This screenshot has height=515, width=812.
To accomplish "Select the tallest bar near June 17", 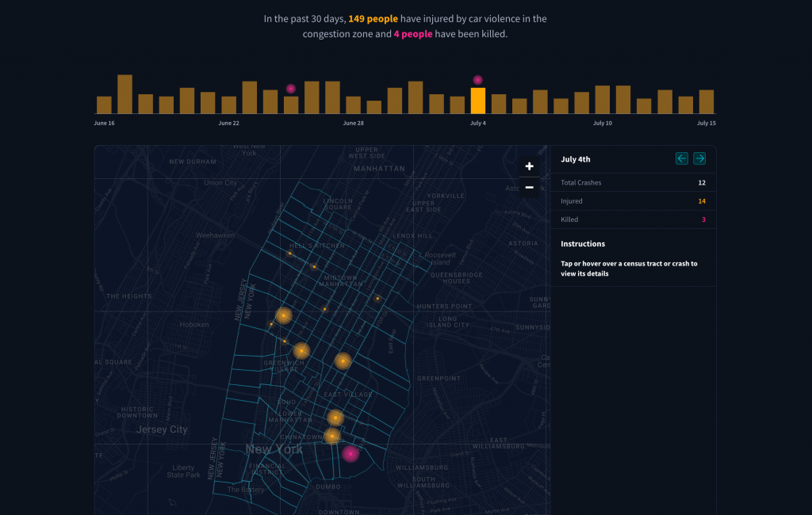I will point(123,91).
